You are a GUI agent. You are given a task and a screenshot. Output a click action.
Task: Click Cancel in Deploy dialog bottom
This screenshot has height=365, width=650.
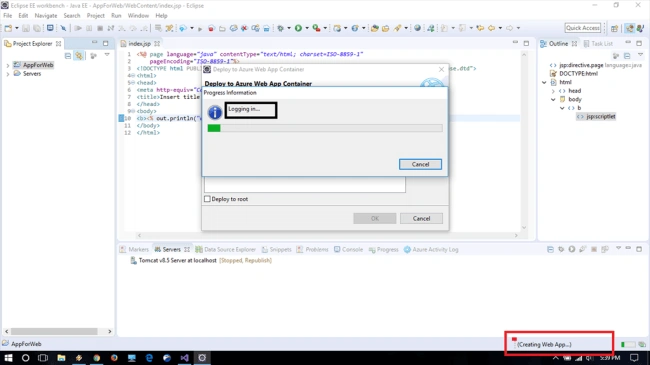(x=421, y=219)
